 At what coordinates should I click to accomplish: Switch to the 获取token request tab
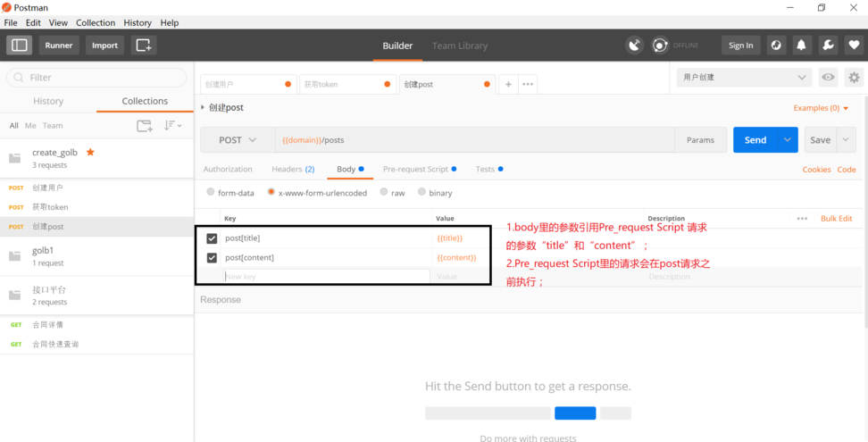click(347, 84)
